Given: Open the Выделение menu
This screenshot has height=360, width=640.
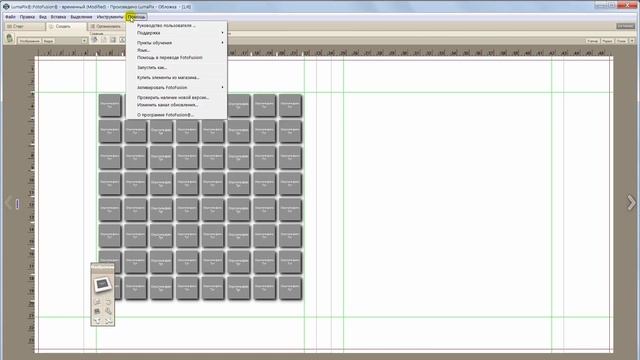Looking at the screenshot, I should tap(81, 17).
